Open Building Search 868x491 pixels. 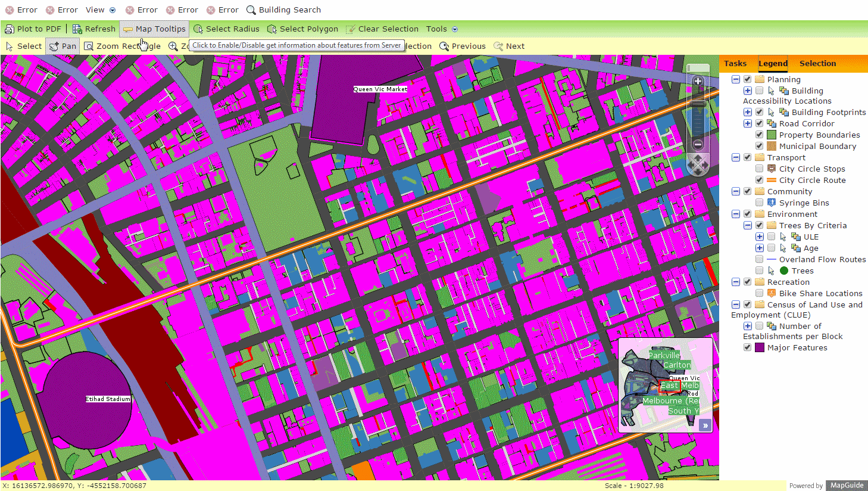tap(283, 10)
